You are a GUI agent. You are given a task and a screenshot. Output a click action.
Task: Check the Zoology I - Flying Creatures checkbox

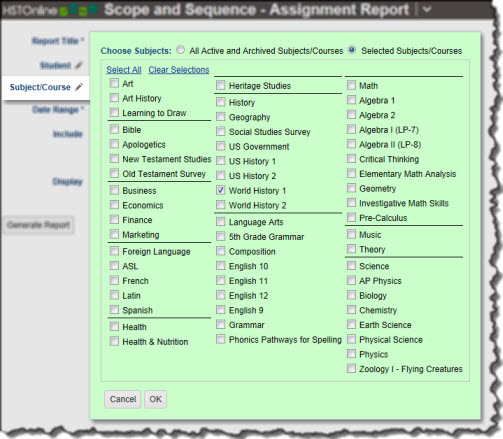click(x=351, y=368)
